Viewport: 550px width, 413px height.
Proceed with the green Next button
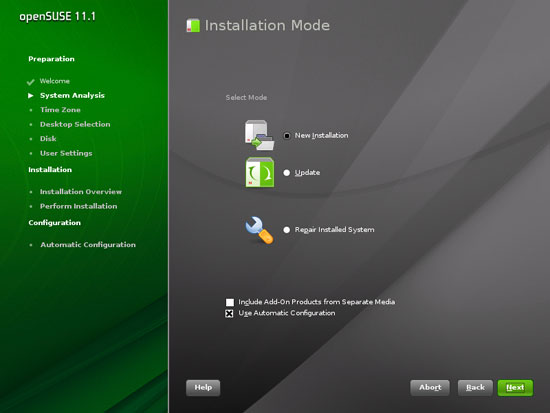coord(515,388)
